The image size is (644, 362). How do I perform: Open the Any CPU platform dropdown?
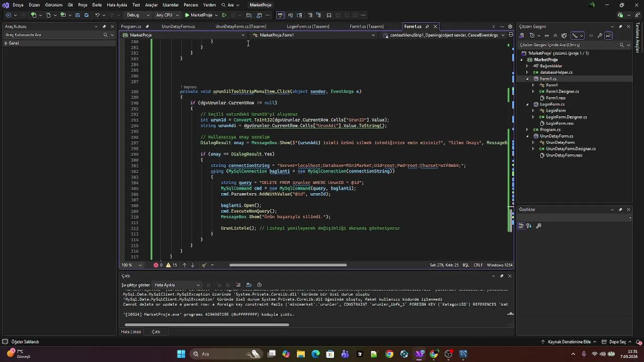point(167,15)
